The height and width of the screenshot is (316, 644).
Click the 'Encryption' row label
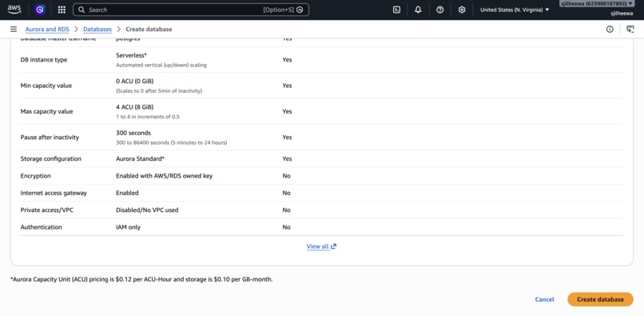coord(36,176)
